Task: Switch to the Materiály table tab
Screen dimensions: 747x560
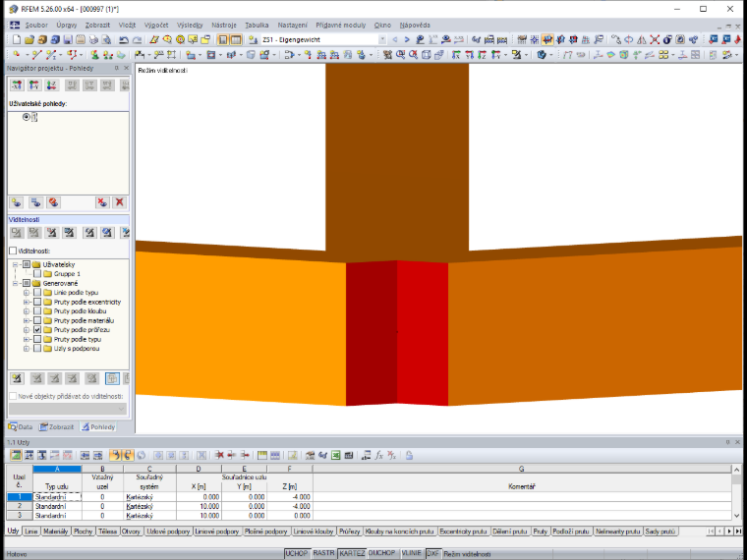Action: [x=55, y=531]
